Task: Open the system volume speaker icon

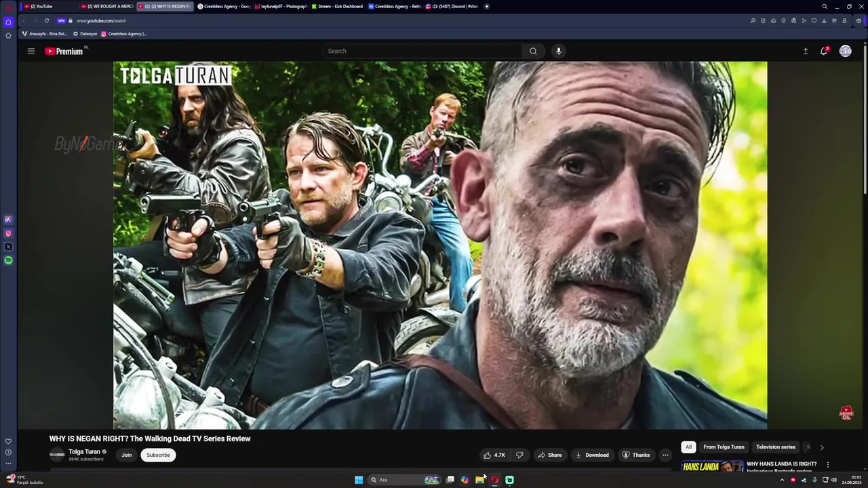Action: tap(833, 480)
